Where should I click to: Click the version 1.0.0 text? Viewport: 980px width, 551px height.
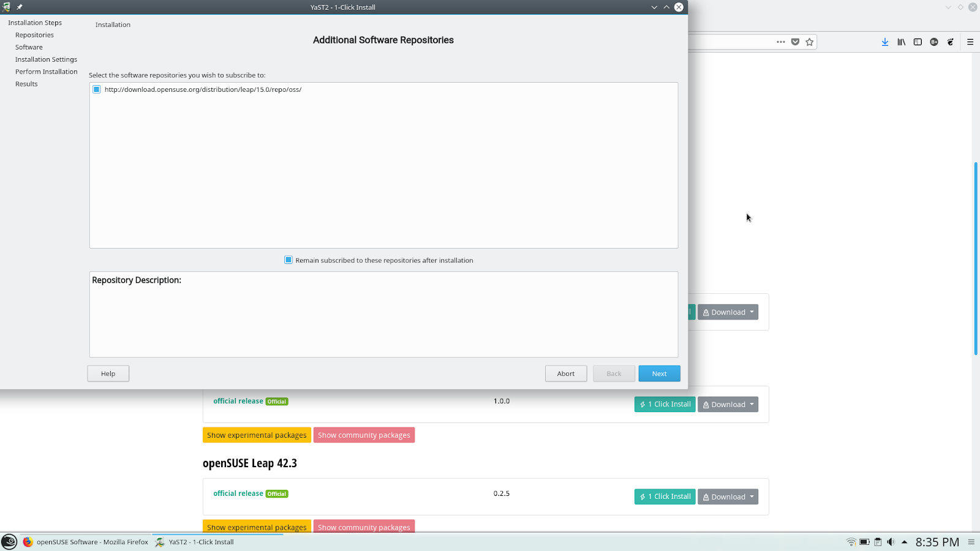(502, 401)
